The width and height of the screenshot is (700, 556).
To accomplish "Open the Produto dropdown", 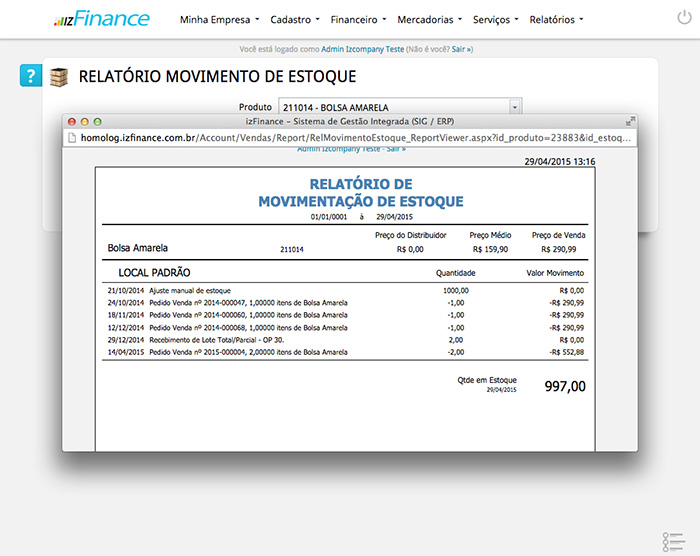I will pyautogui.click(x=515, y=106).
